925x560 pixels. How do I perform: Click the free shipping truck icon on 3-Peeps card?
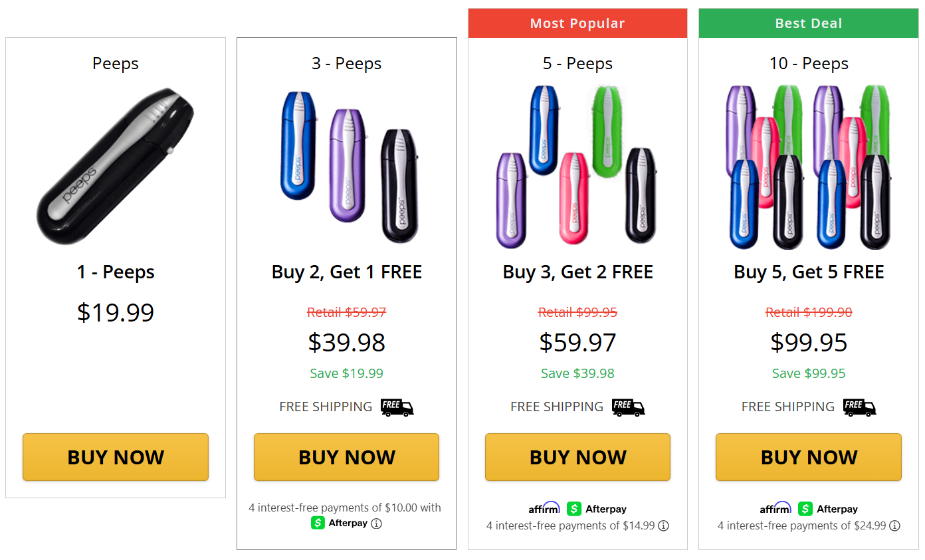(x=397, y=407)
